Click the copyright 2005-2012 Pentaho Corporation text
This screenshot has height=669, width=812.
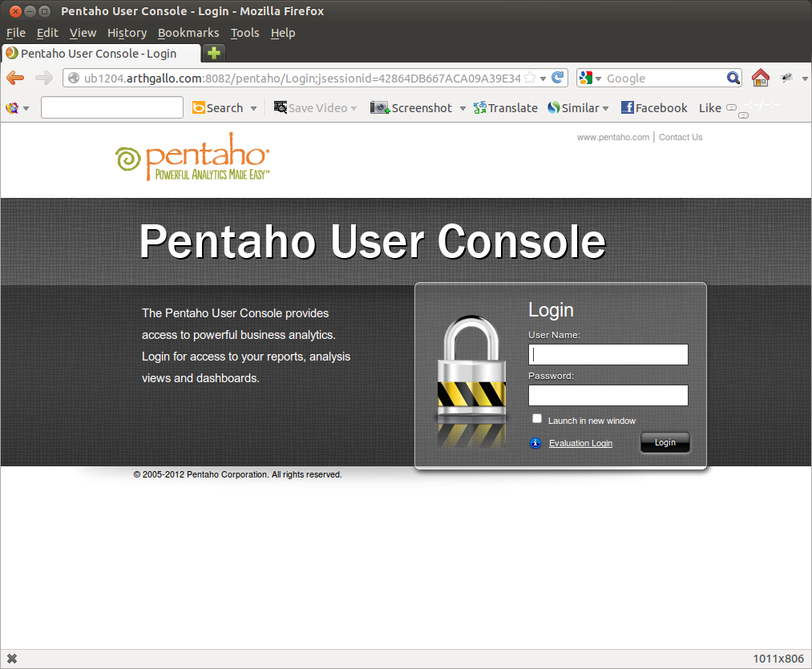click(238, 475)
